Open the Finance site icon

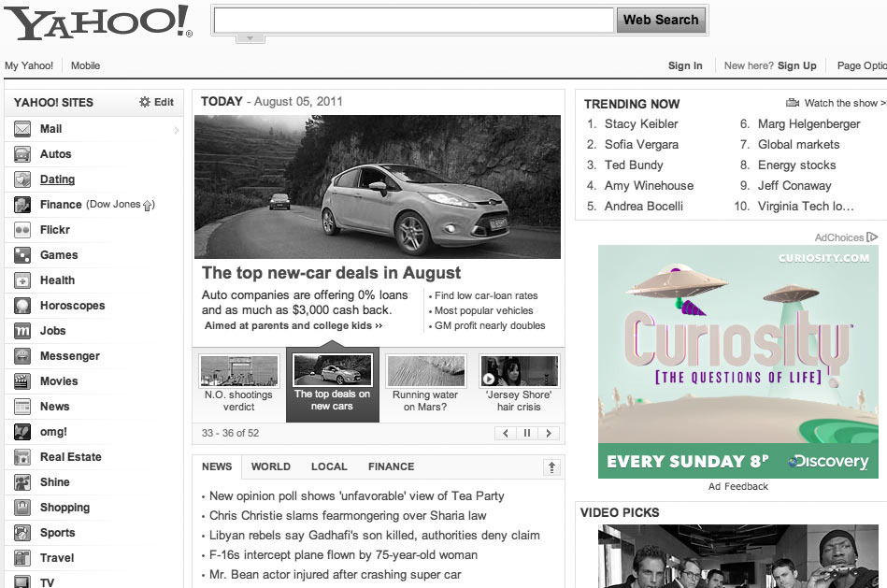coord(22,205)
